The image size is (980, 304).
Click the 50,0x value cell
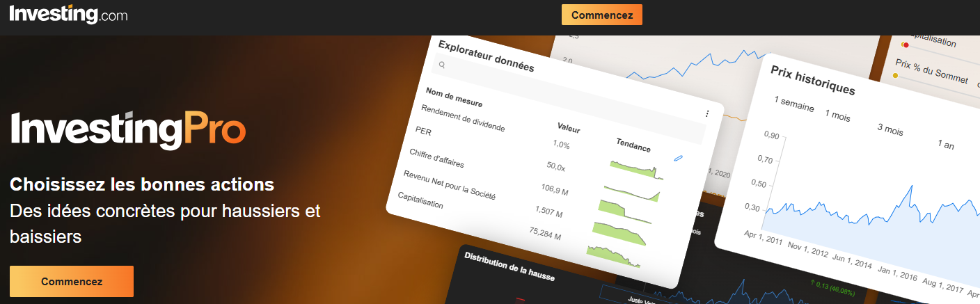(x=556, y=166)
